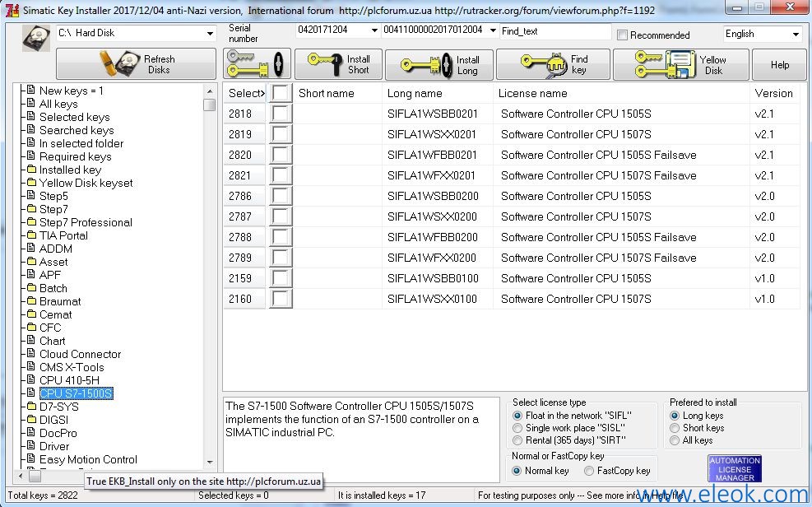The height and width of the screenshot is (507, 812).
Task: Click the ADDM document icon
Action: (x=31, y=249)
